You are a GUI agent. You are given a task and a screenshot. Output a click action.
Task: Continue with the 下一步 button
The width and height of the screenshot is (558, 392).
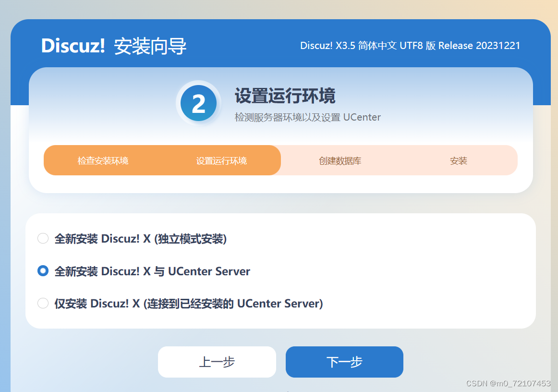[x=344, y=362]
